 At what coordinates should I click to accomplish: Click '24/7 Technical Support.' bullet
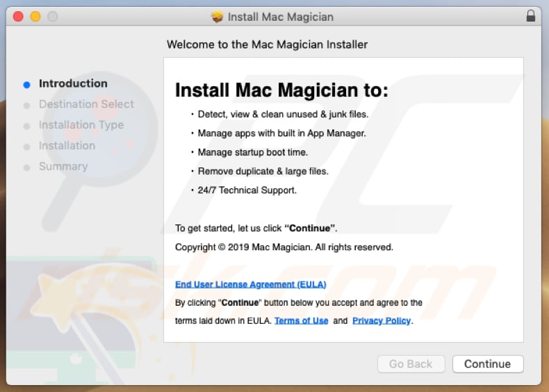pyautogui.click(x=247, y=190)
